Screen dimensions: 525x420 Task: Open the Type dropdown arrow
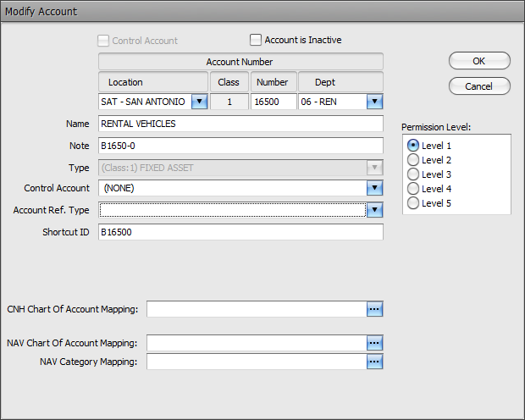pyautogui.click(x=374, y=168)
